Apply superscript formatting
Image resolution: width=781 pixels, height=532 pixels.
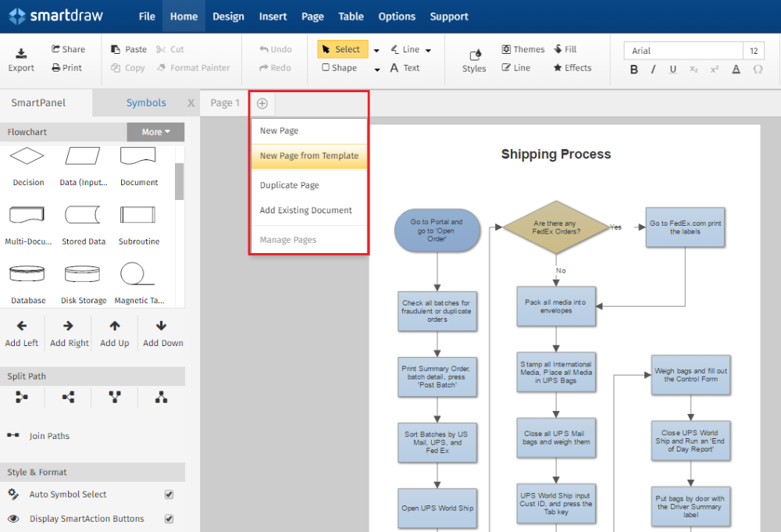[715, 70]
